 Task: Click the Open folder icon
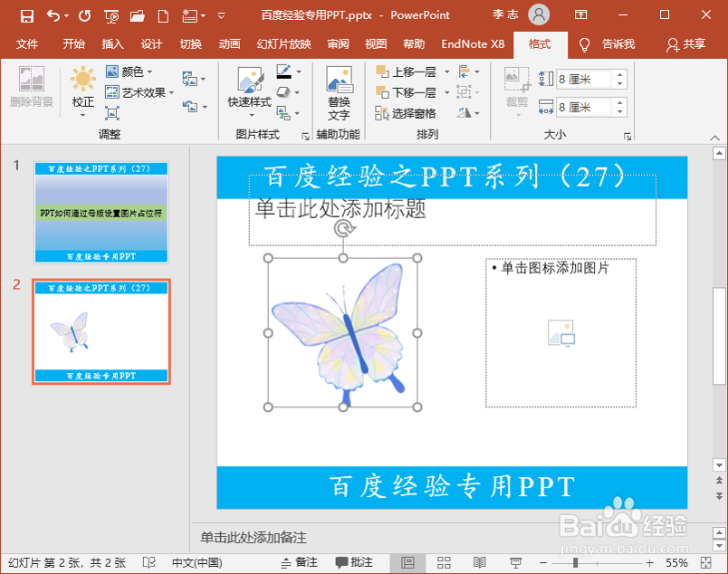click(137, 16)
